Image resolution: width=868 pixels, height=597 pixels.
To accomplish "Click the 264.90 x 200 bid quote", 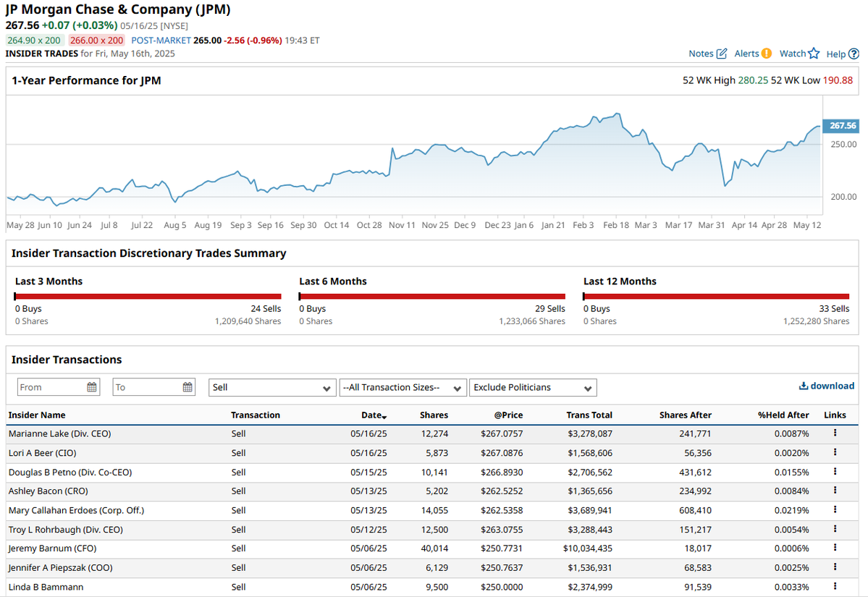I will point(34,41).
